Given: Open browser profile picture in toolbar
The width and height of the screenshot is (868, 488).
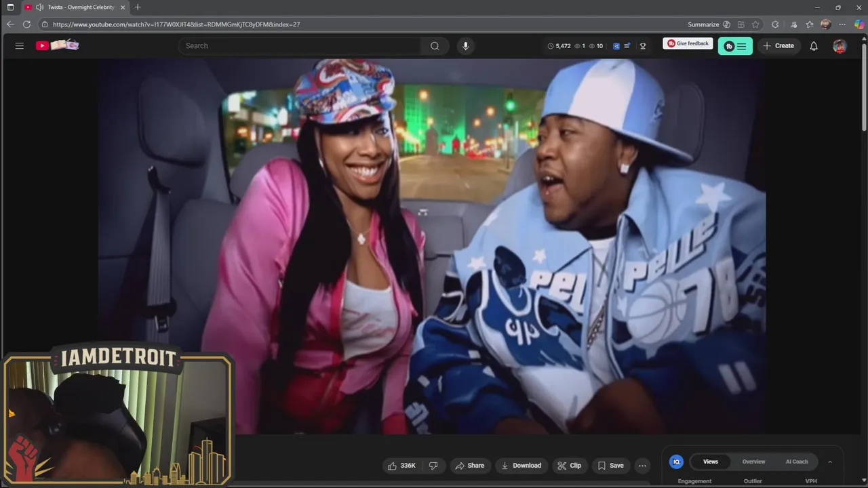Looking at the screenshot, I should [x=826, y=24].
